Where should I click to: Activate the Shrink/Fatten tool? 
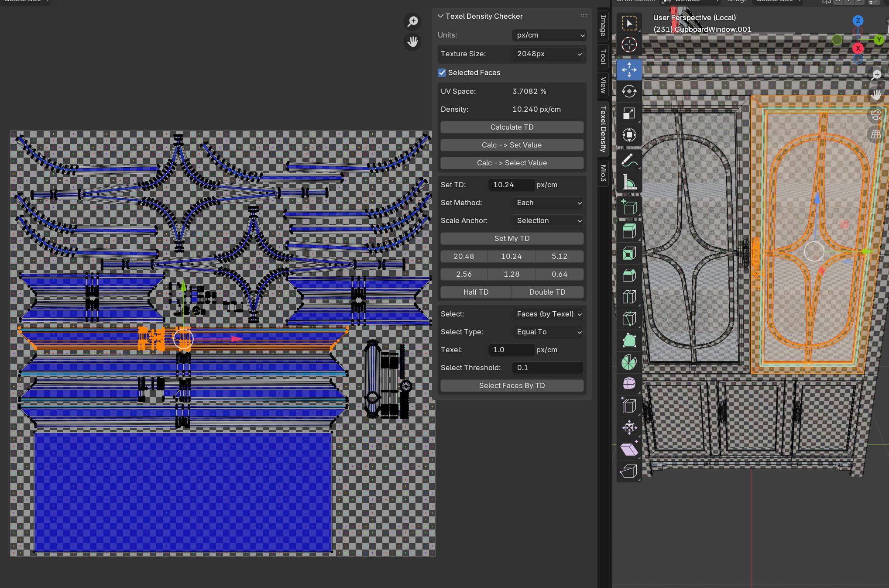(629, 427)
